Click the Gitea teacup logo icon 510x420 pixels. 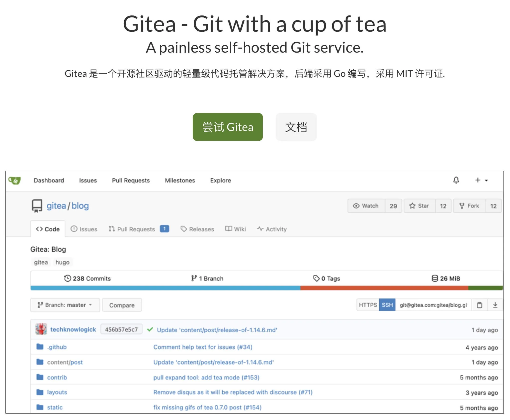(x=14, y=180)
